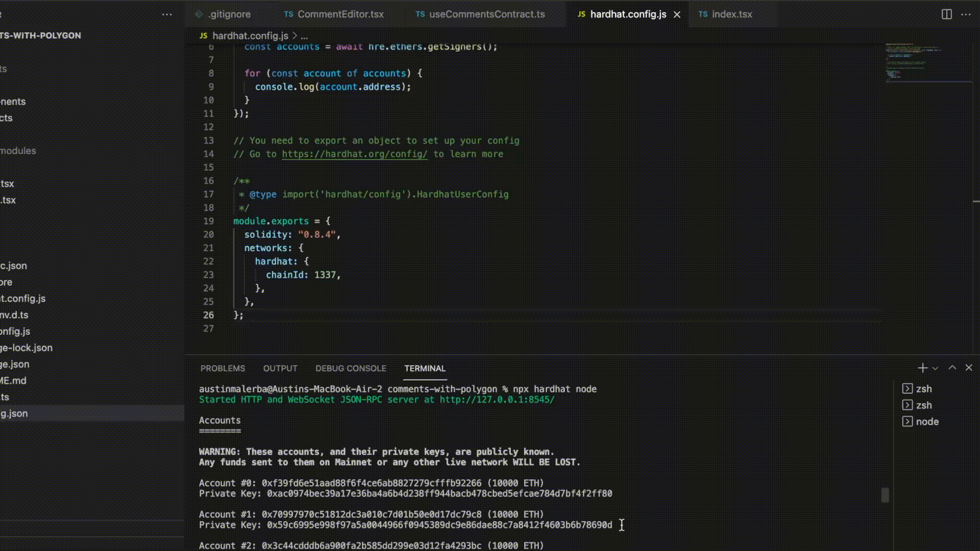Select the node terminal instance

coord(926,421)
